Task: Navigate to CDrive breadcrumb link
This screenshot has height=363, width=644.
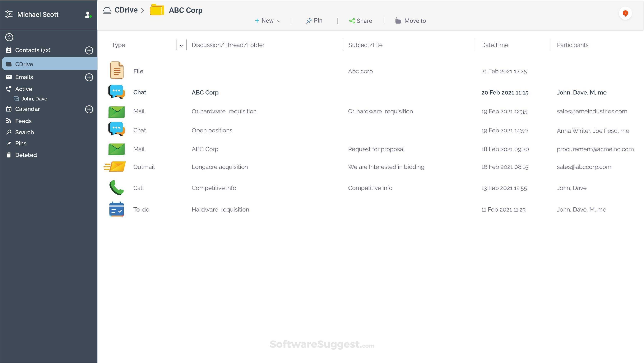Action: [x=126, y=10]
